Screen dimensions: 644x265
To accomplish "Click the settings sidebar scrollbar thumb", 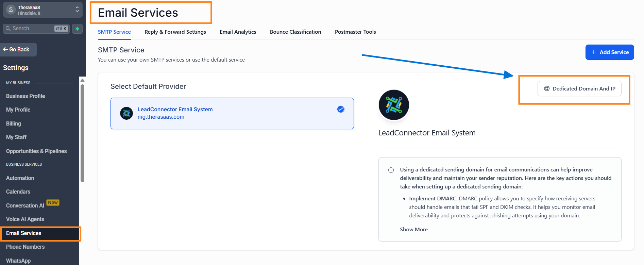I will (82, 133).
